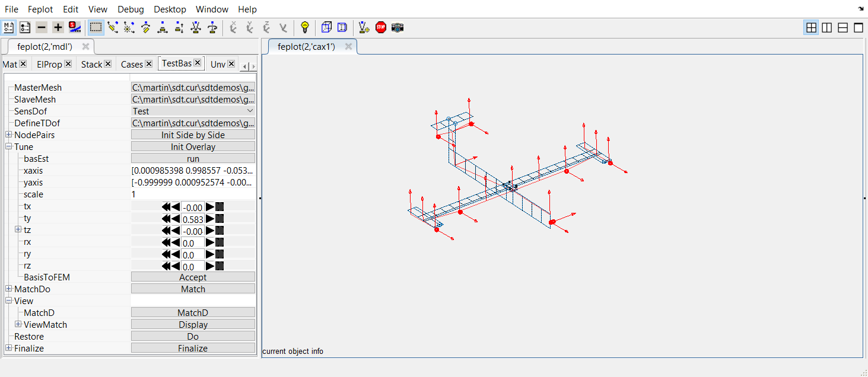Expand the Finalize tree node

(9, 349)
